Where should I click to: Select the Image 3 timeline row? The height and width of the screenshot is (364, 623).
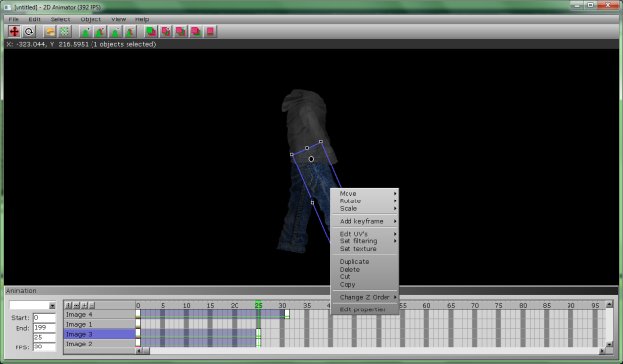(x=99, y=334)
